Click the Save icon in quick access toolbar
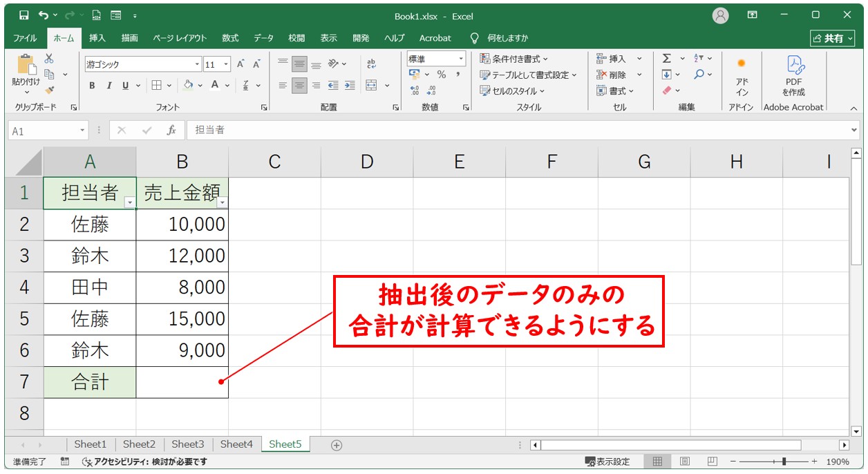The image size is (868, 474). [24, 15]
